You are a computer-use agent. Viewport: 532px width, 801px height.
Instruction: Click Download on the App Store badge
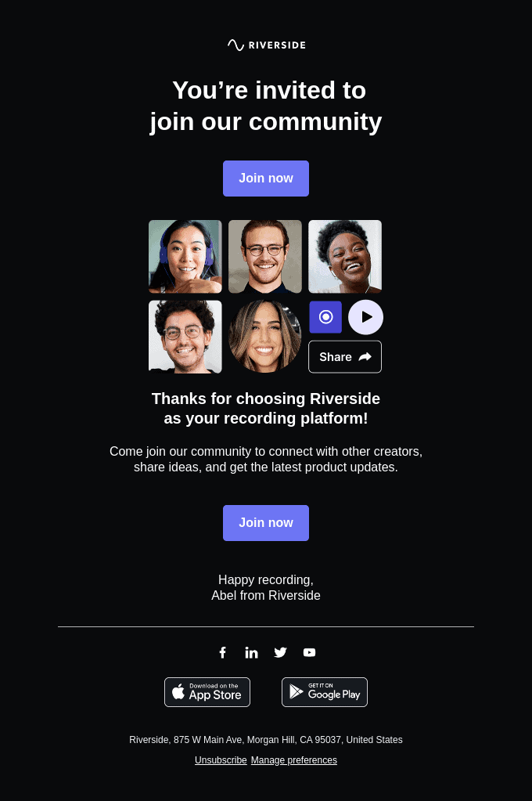click(x=207, y=692)
